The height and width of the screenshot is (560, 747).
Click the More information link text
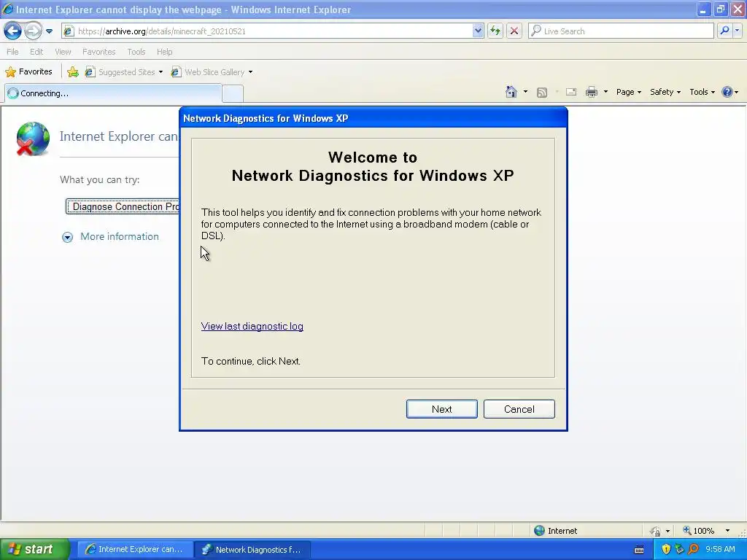point(120,237)
